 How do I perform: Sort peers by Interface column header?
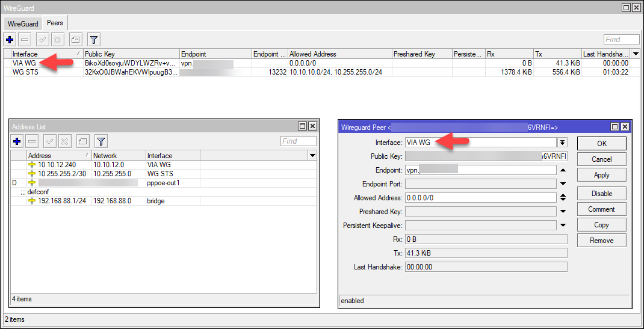47,54
